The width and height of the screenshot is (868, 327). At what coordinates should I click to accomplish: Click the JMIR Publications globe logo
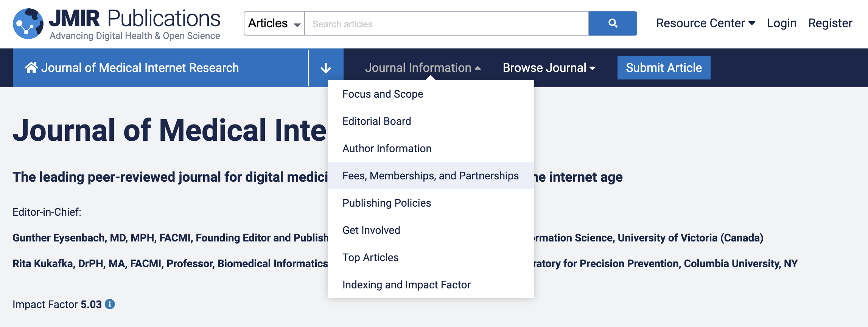click(28, 23)
